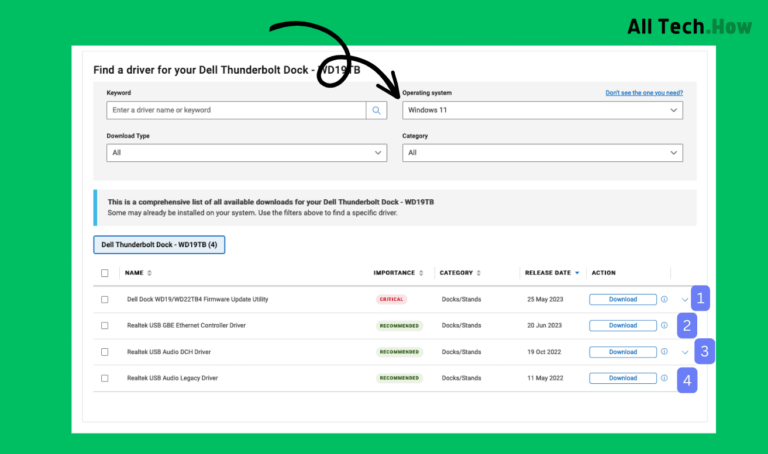Click the keyword search magnifier icon

click(377, 110)
